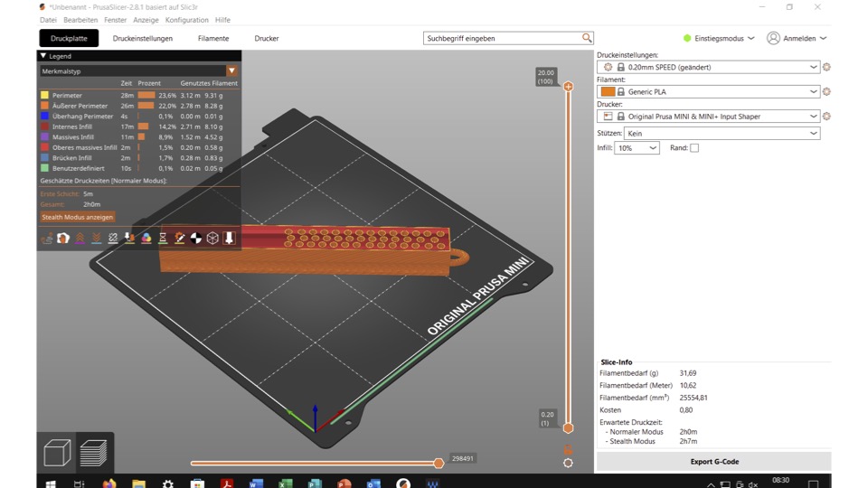
Task: Open the Hilfe menu
Action: (x=222, y=20)
